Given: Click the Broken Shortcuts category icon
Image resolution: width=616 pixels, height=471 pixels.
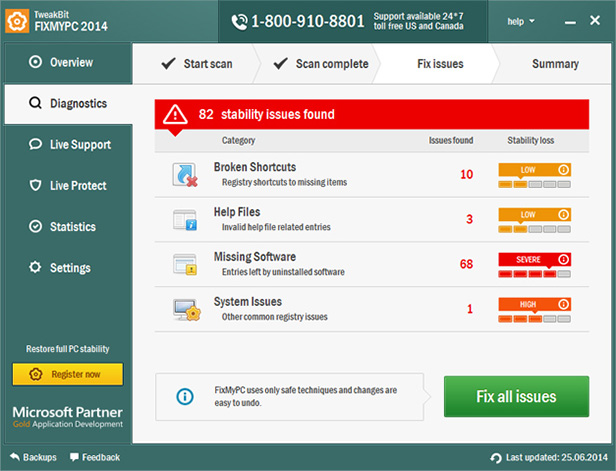Looking at the screenshot, I should (x=185, y=175).
